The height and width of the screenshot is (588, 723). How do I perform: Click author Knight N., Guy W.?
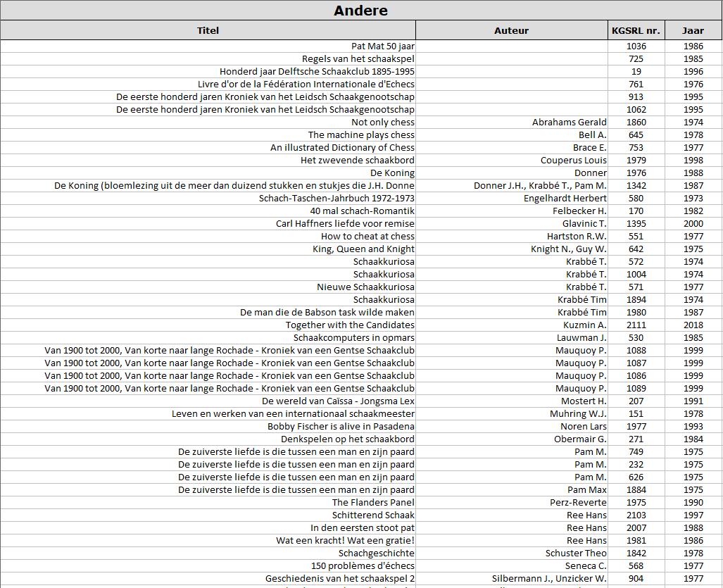[569, 249]
